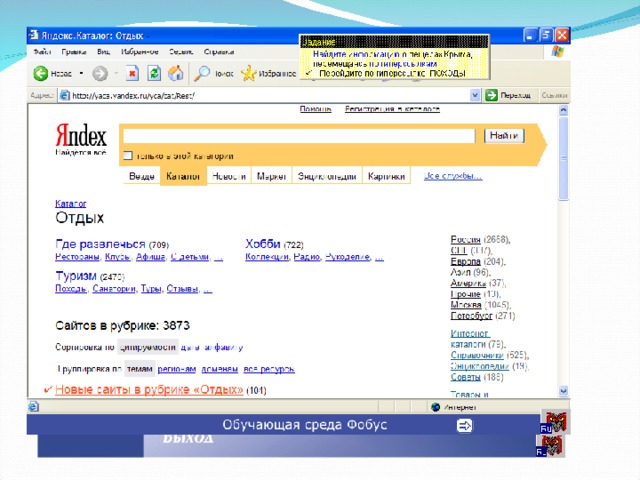Viewport: 640px width, 480px height.
Task: Open the Коллекции link
Action: point(267,257)
